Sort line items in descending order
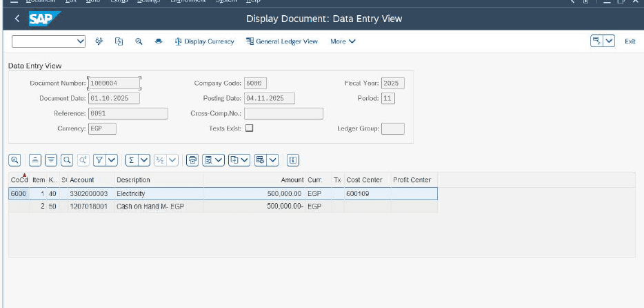The image size is (644, 308). (51, 160)
